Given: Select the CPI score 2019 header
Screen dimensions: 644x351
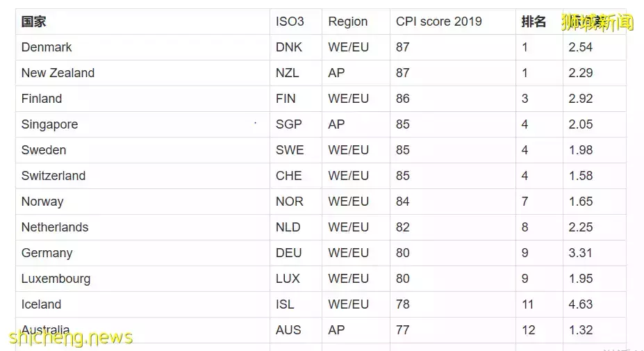Looking at the screenshot, I should coord(438,22).
